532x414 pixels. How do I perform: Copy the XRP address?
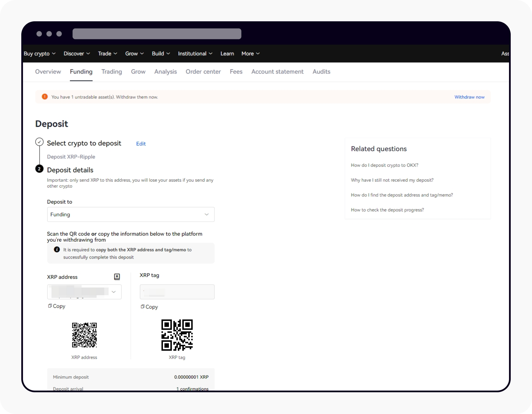57,306
